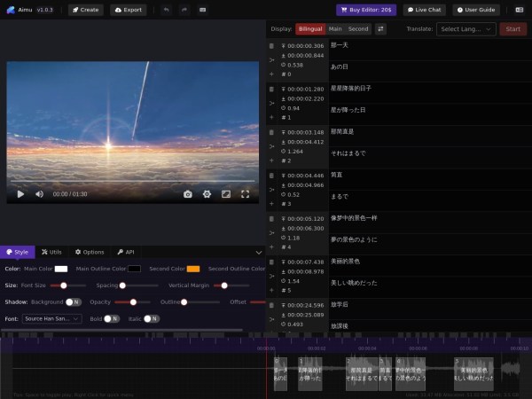Image resolution: width=532 pixels, height=399 pixels.
Task: Open the Source Han Sans font dropdown
Action: 52,318
